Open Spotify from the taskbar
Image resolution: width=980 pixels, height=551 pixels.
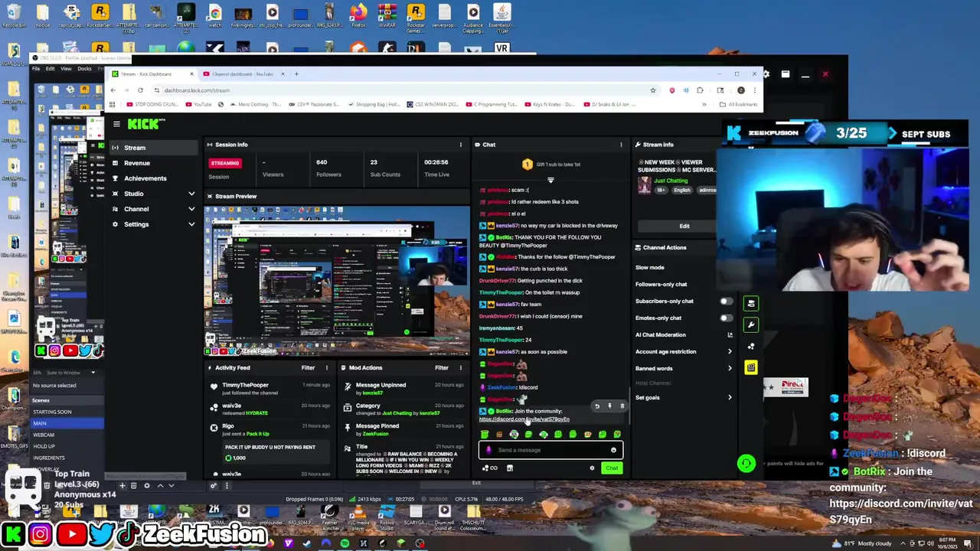tap(345, 543)
